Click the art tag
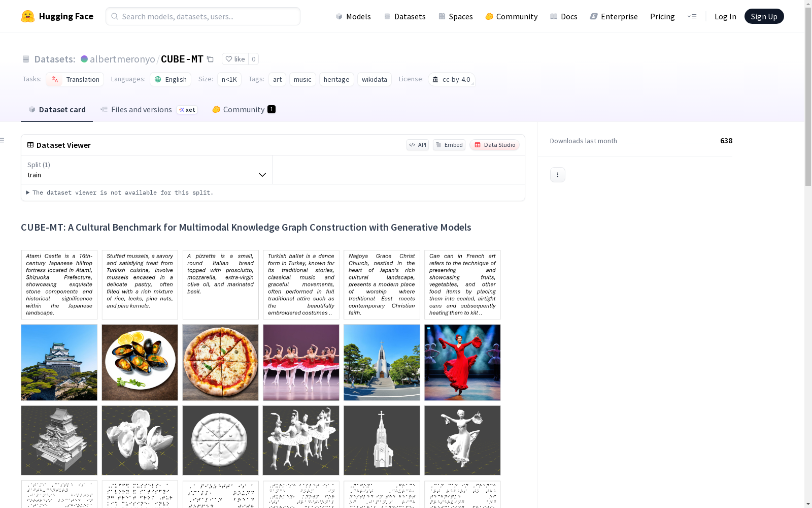 pos(277,79)
